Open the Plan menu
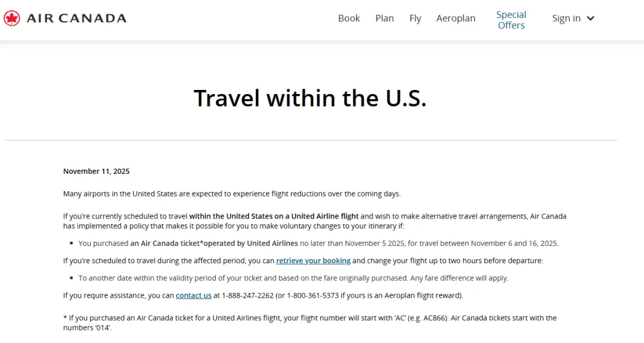 tap(385, 18)
